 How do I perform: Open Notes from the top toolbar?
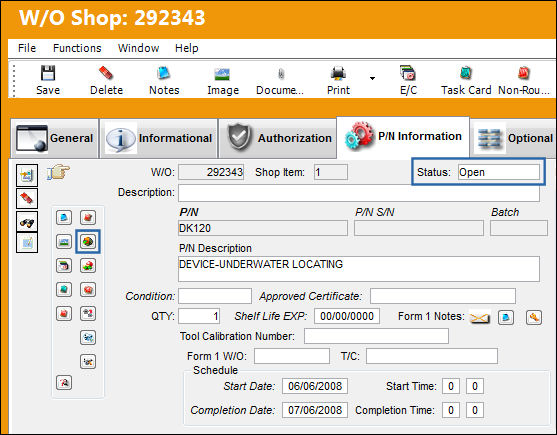pos(164,80)
